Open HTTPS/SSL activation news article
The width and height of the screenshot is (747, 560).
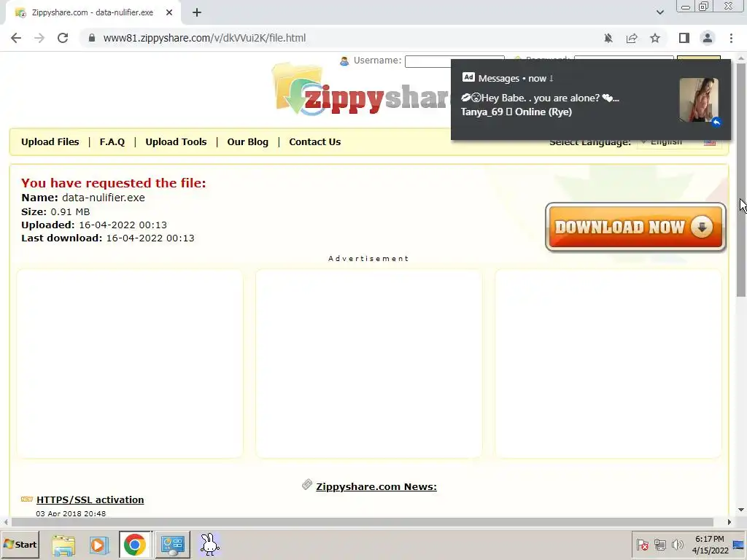pyautogui.click(x=90, y=499)
